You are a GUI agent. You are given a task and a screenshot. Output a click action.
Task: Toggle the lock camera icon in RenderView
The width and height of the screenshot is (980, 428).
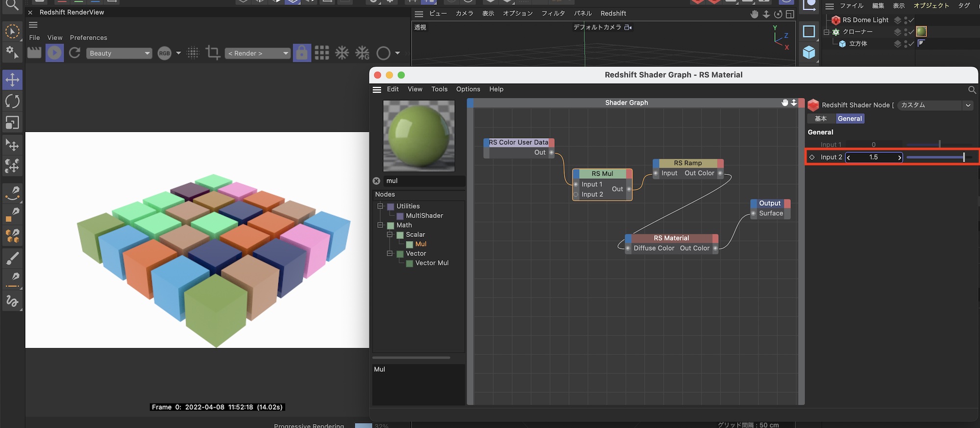point(302,53)
